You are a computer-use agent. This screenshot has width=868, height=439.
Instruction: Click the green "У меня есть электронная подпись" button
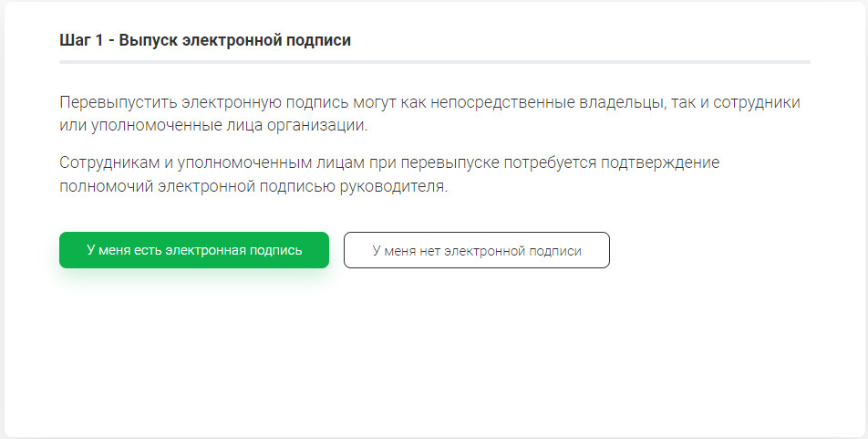(x=193, y=250)
